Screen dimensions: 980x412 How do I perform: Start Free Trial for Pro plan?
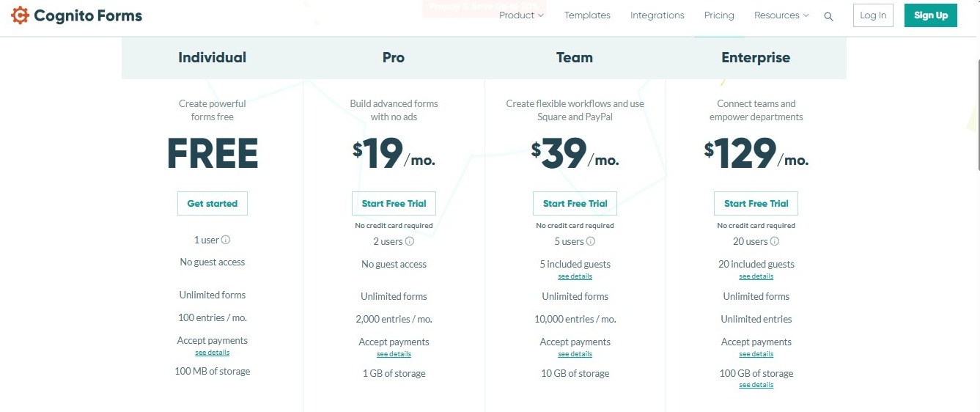pos(394,204)
